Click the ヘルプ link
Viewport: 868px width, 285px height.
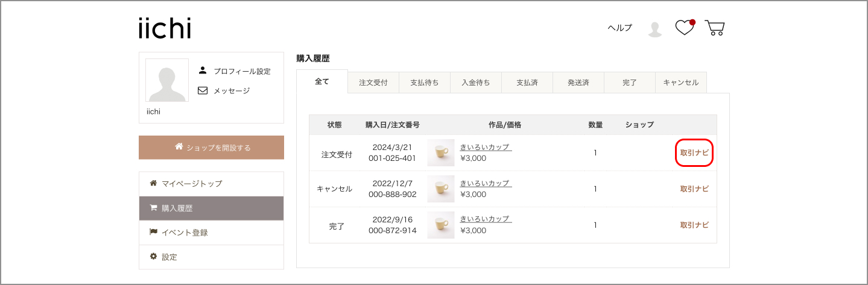click(619, 28)
